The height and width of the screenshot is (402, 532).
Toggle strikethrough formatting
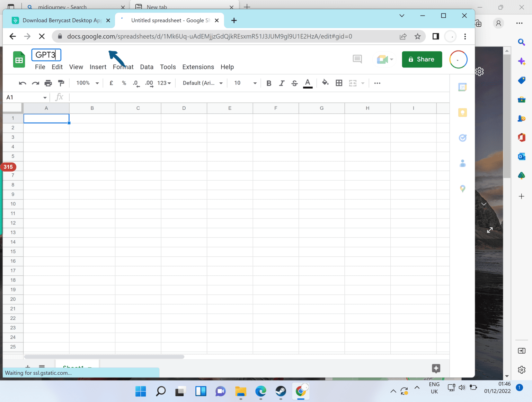point(294,83)
